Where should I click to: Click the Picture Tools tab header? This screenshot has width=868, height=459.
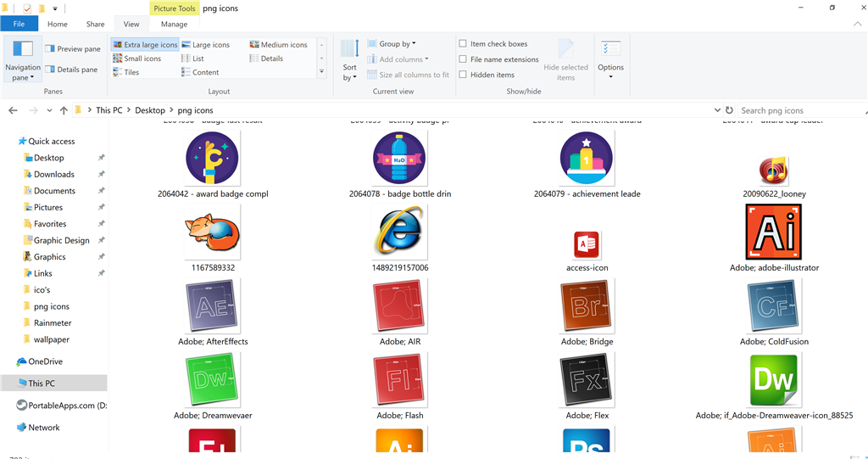pos(175,8)
